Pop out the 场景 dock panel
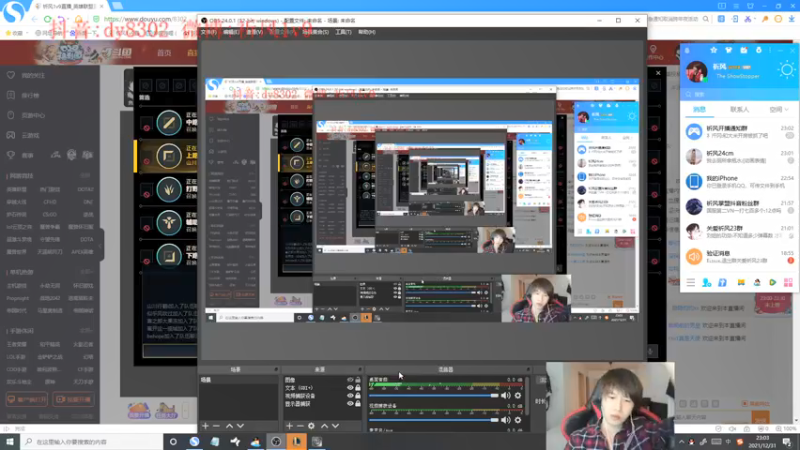Viewport: 800px width, 450px height. tap(276, 369)
